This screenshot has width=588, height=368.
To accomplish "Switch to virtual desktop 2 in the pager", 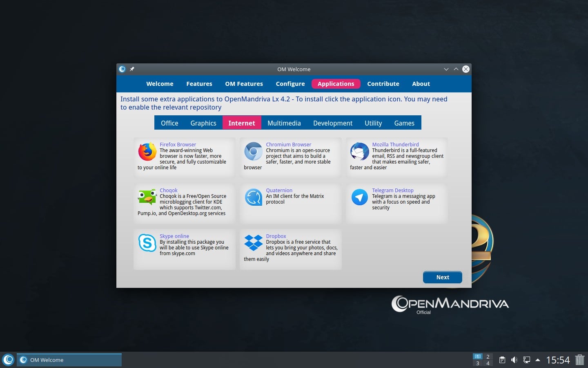I will (488, 357).
